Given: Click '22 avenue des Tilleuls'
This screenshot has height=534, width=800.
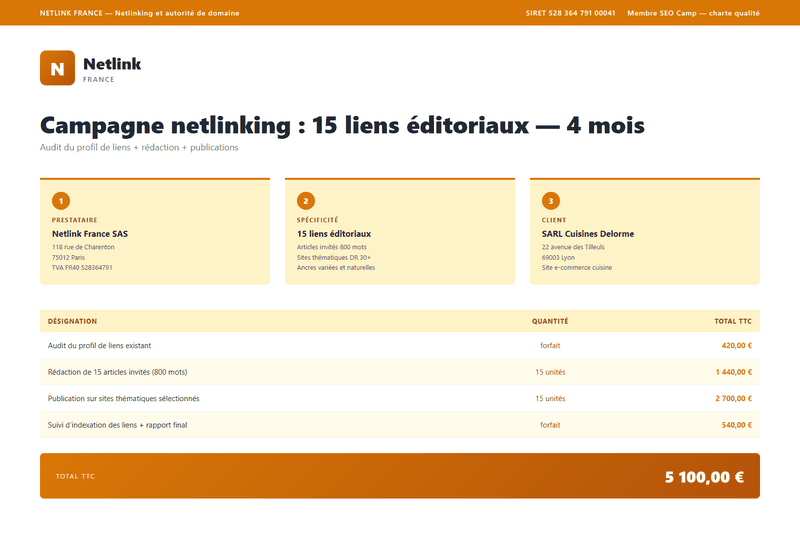Looking at the screenshot, I should click(x=573, y=247).
